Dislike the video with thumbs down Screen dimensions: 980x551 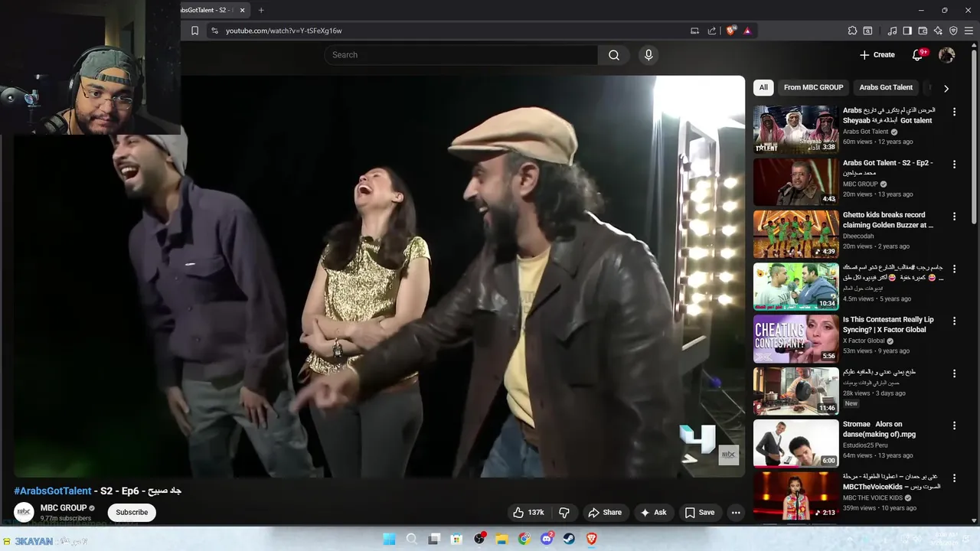click(x=564, y=513)
